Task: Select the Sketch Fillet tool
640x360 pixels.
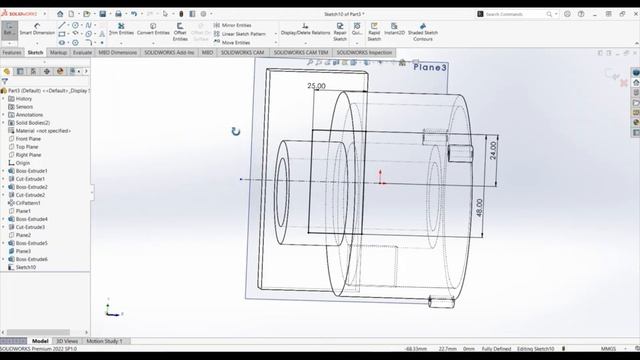Action: (x=88, y=42)
